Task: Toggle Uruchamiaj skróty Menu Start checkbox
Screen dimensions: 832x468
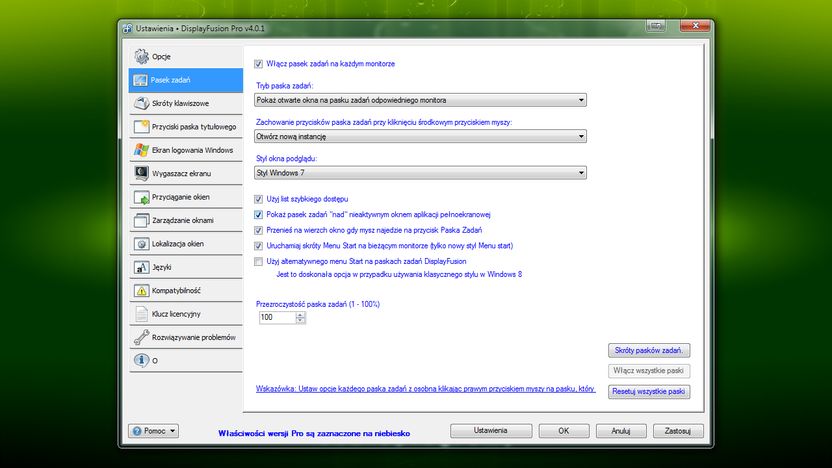Action: (258, 246)
